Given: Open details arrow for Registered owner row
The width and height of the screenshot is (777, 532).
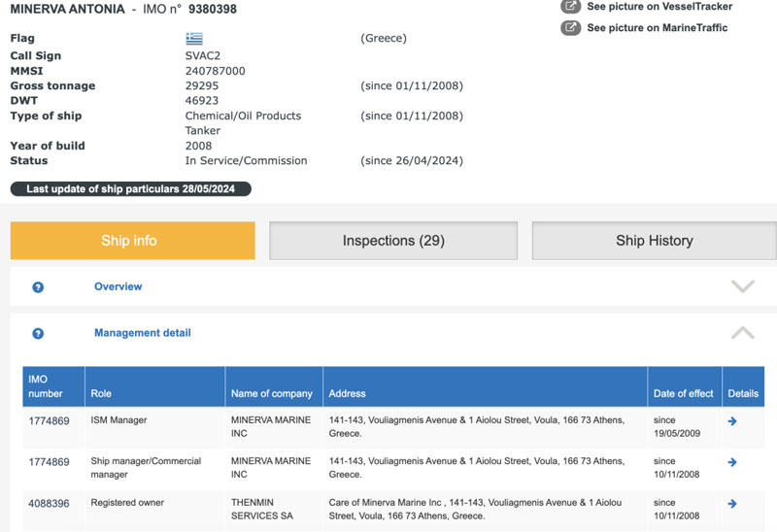Looking at the screenshot, I should coord(732,504).
